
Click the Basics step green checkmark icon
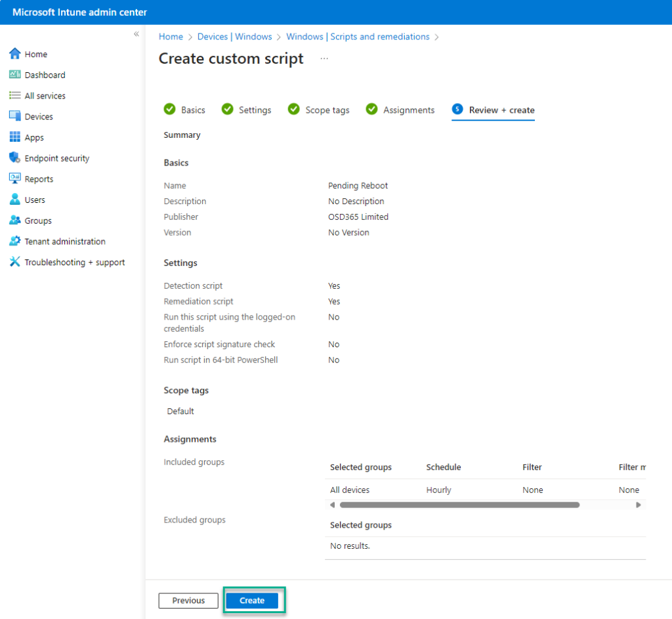click(x=170, y=110)
